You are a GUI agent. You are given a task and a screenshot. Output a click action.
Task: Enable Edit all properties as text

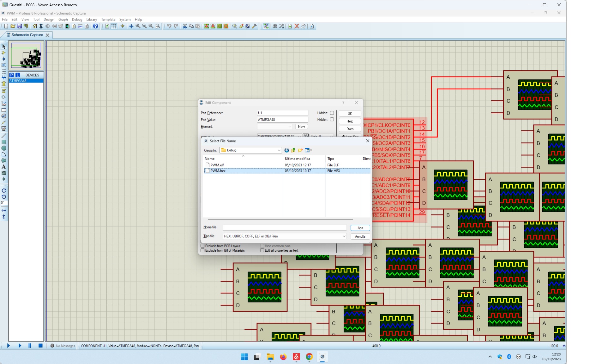[262, 250]
